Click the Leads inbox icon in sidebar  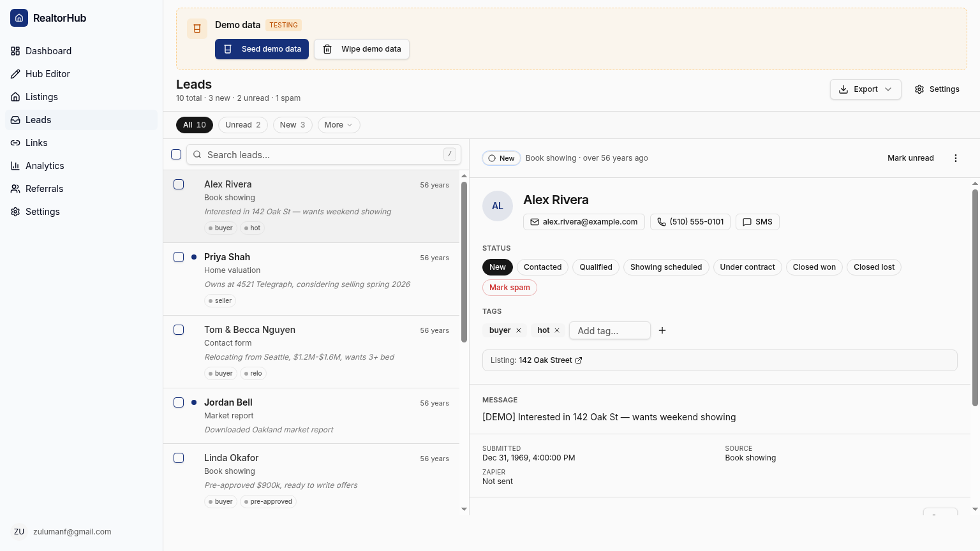tap(15, 120)
